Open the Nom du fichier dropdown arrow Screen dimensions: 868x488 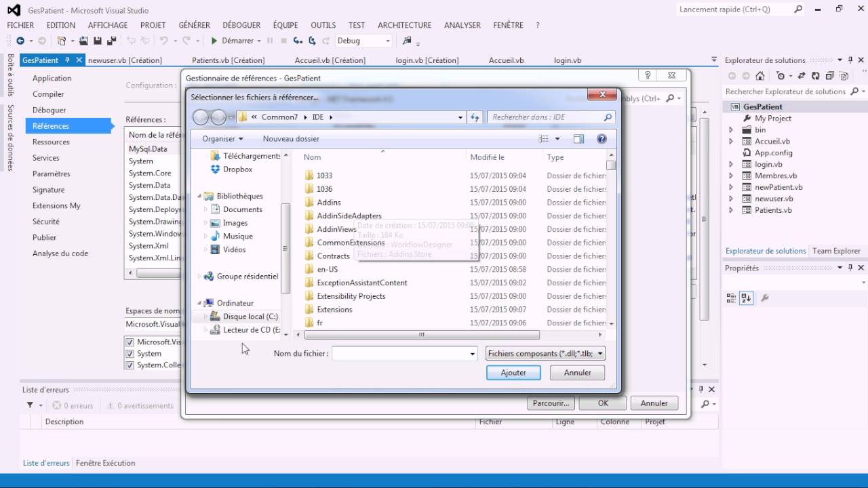473,354
